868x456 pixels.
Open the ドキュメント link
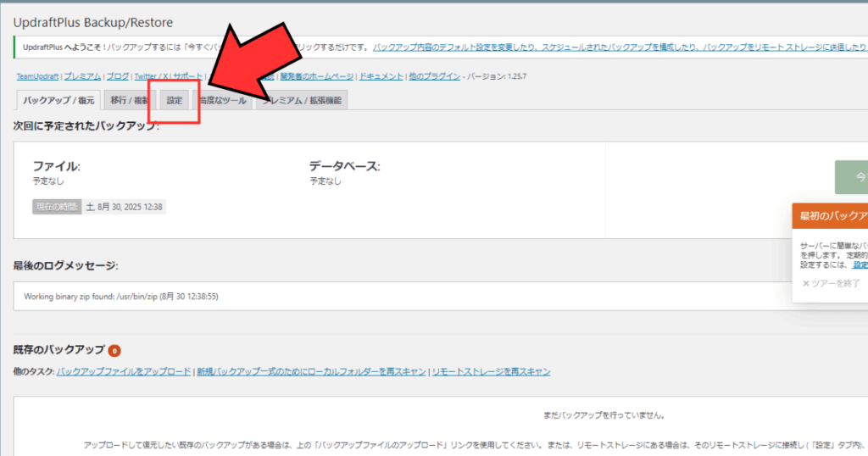click(x=381, y=76)
